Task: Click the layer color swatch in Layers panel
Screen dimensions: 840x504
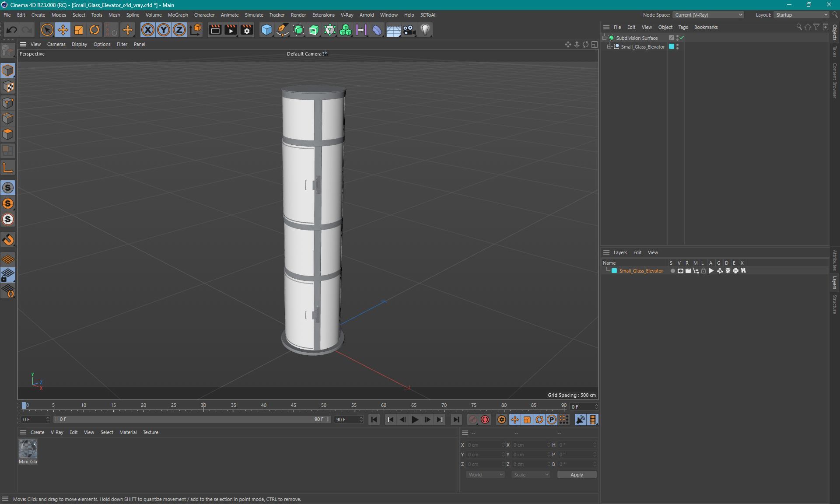Action: coord(614,271)
